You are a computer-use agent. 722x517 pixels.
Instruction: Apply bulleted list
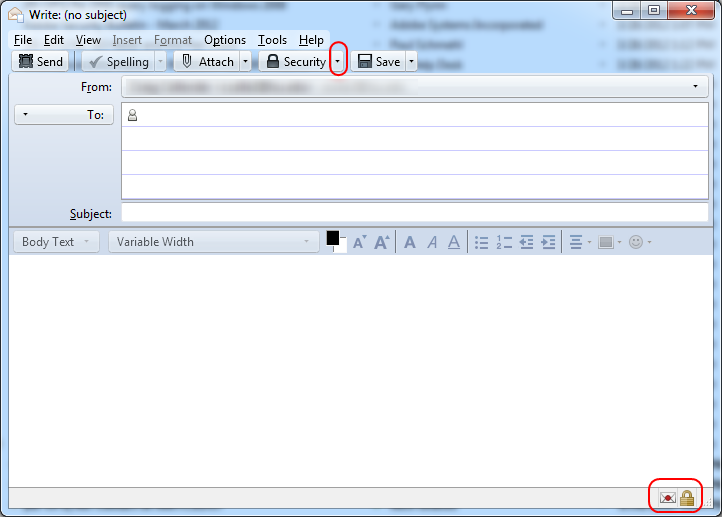click(482, 242)
